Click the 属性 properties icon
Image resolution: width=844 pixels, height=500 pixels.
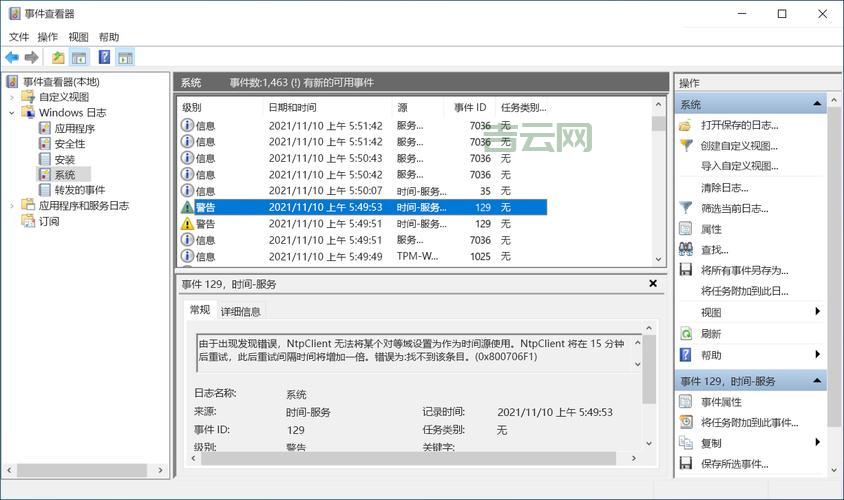pyautogui.click(x=686, y=229)
